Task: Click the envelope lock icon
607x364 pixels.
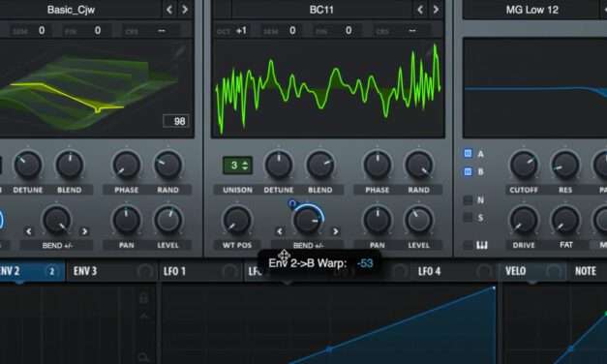Action: (143, 297)
